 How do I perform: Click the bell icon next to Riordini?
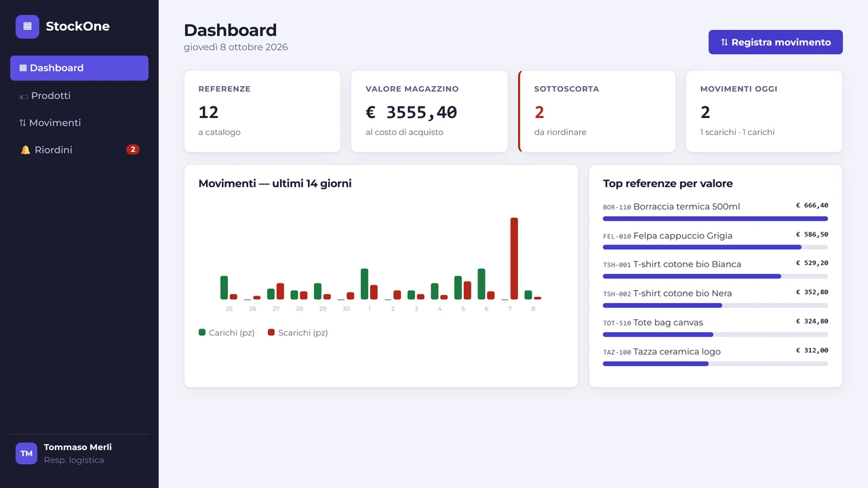point(25,150)
